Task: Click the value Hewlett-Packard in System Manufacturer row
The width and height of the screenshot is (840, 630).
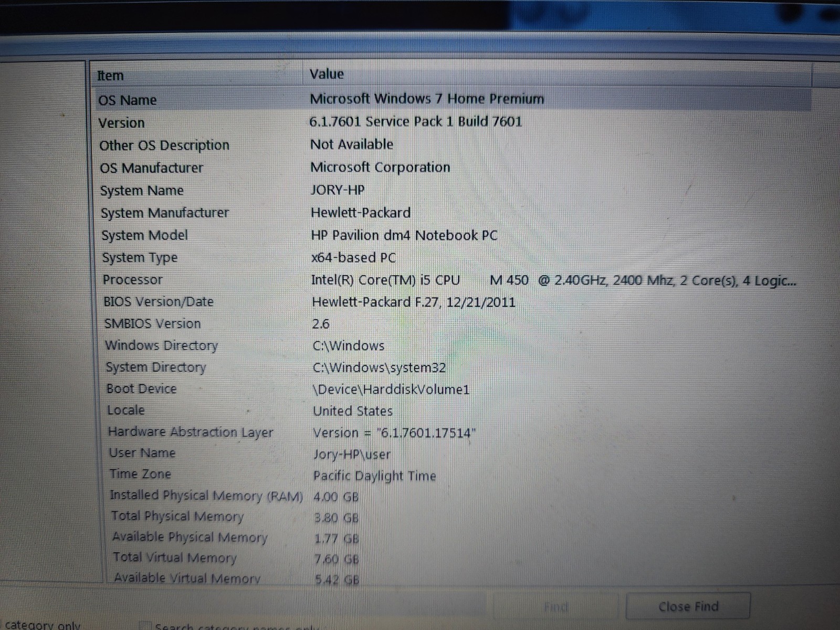Action: [x=361, y=213]
